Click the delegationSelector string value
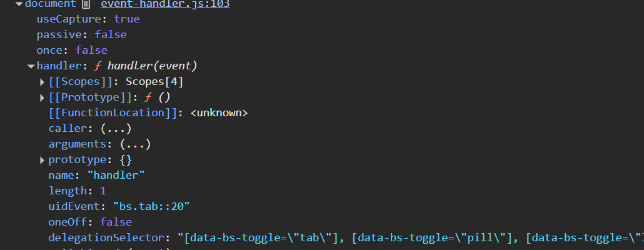Image resolution: width=644 pixels, height=250 pixels. 410,237
